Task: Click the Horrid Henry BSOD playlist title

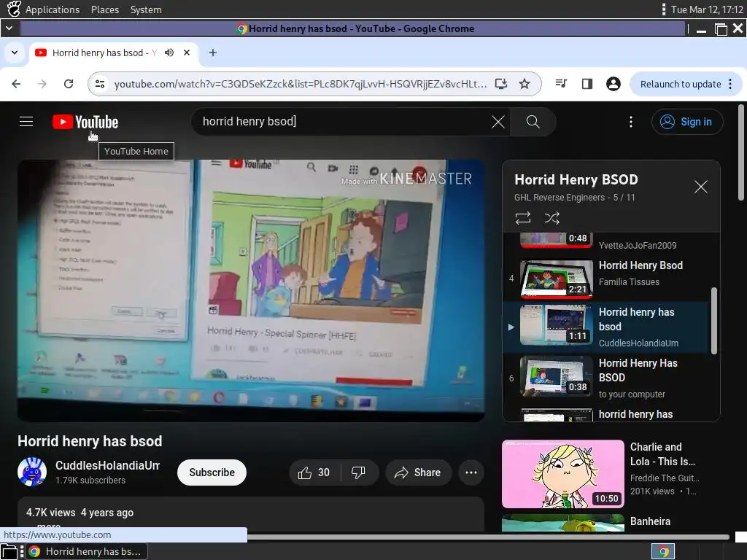Action: point(576,179)
